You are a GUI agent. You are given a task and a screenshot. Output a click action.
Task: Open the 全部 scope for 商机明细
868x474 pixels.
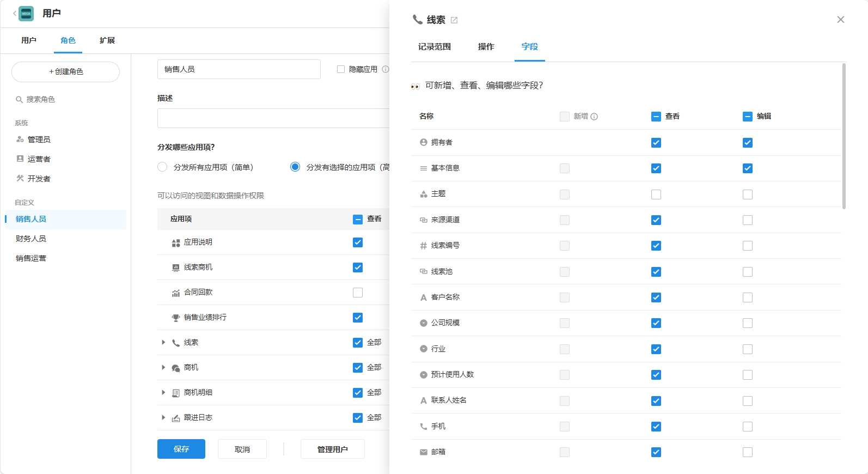[374, 392]
